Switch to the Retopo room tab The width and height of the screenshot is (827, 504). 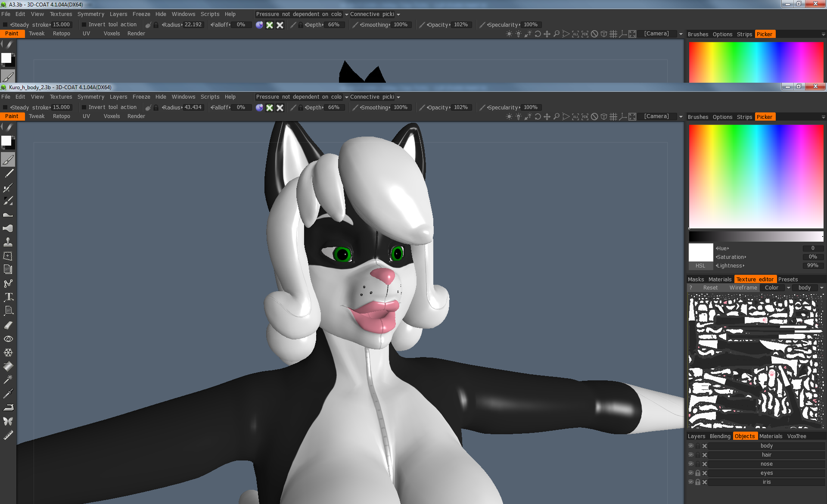(x=62, y=116)
